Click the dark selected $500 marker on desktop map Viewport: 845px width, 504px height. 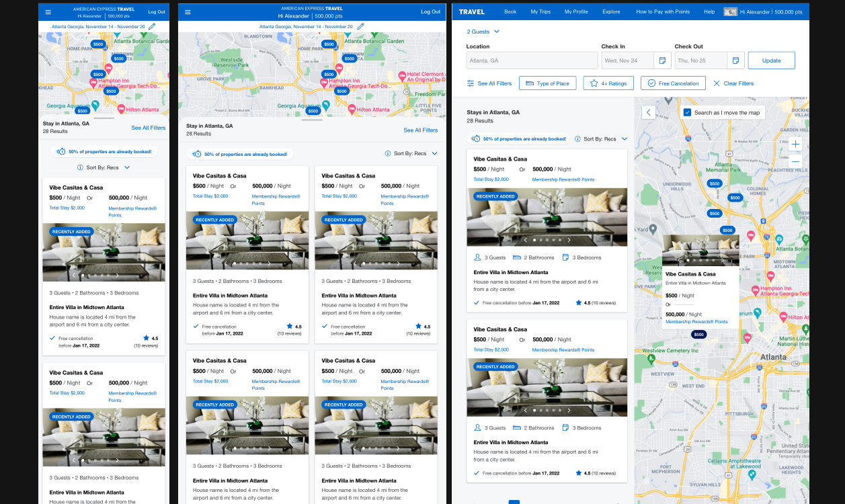tap(699, 334)
